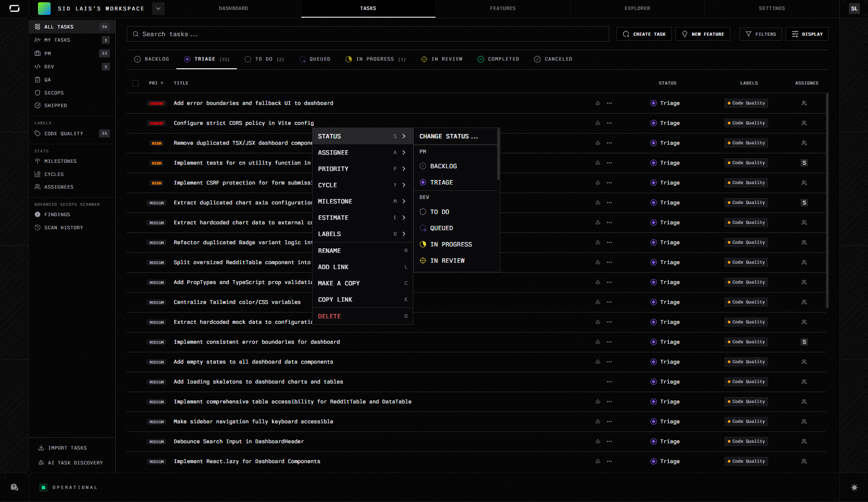Open the chat support icon
This screenshot has height=502, width=868.
click(14, 487)
